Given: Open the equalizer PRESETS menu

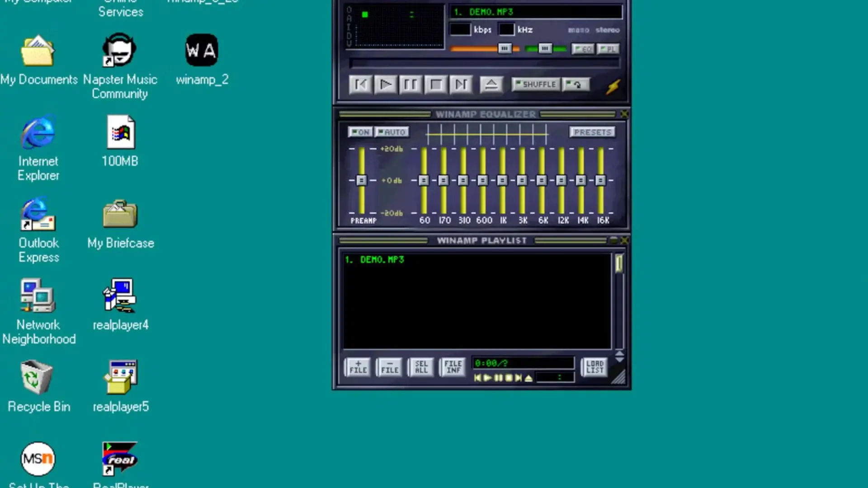Looking at the screenshot, I should (x=592, y=132).
